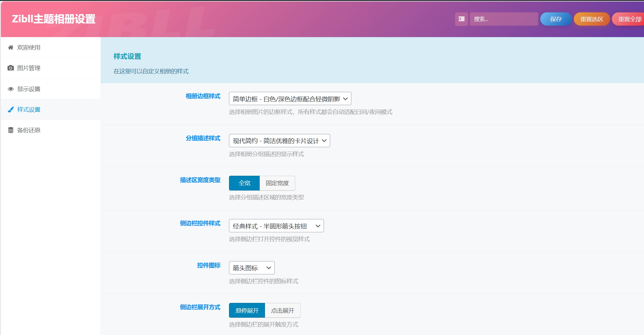Image resolution: width=644 pixels, height=335 pixels.
Task: Click inside the 搜索 input field
Action: 504,19
